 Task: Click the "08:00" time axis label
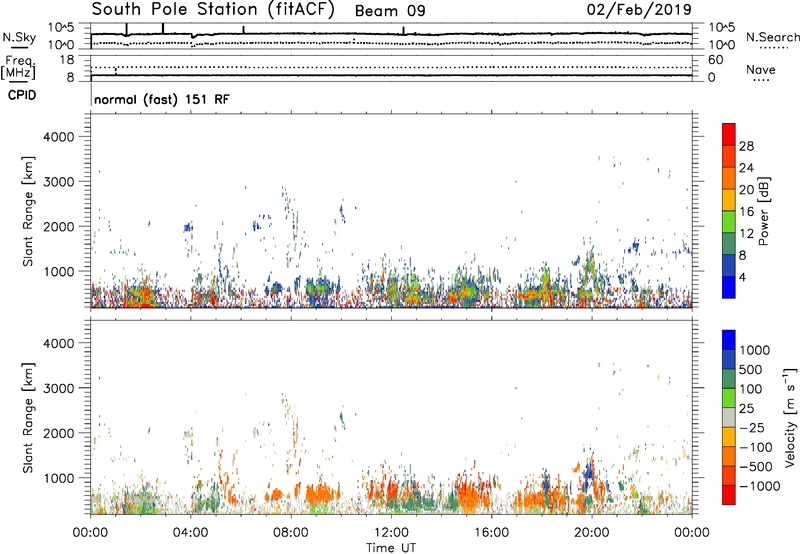tap(291, 533)
